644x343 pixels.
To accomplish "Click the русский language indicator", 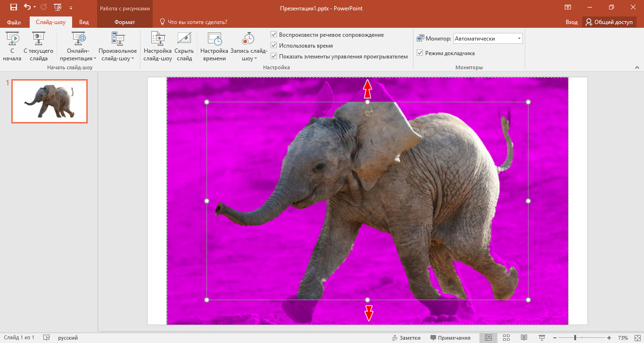I will point(68,338).
